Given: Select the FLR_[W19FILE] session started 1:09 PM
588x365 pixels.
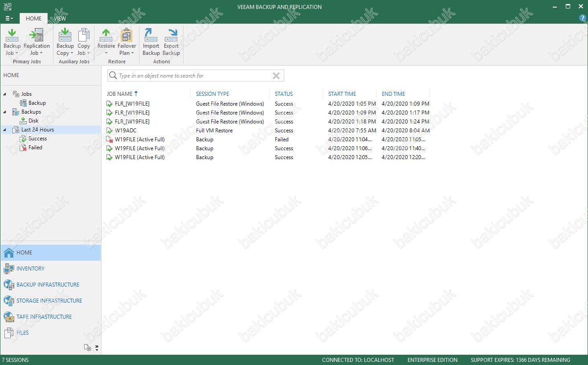Looking at the screenshot, I should pyautogui.click(x=268, y=113).
